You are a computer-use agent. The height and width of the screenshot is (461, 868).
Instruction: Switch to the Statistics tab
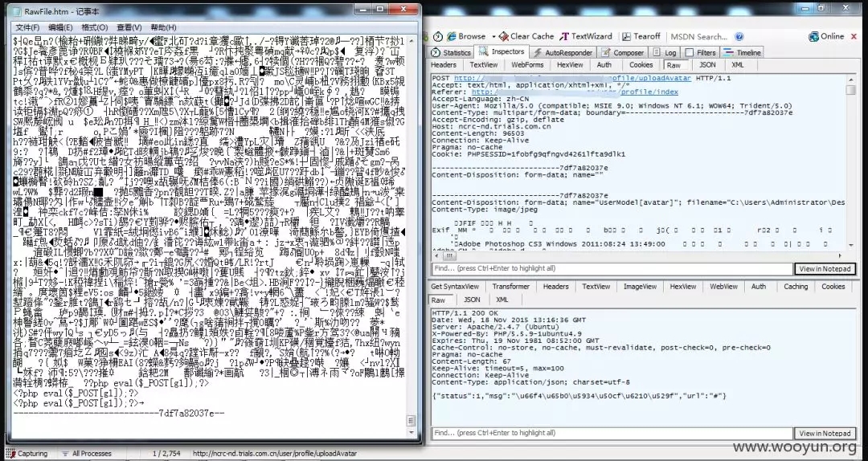point(451,52)
